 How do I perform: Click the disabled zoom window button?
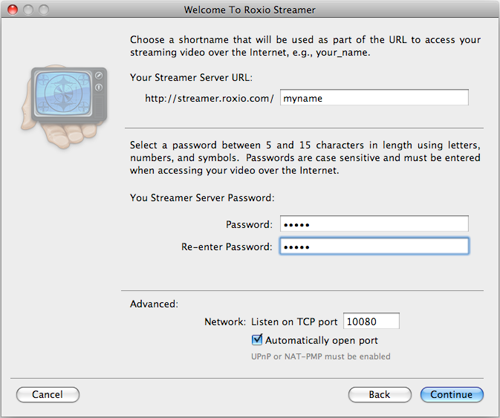[44, 10]
